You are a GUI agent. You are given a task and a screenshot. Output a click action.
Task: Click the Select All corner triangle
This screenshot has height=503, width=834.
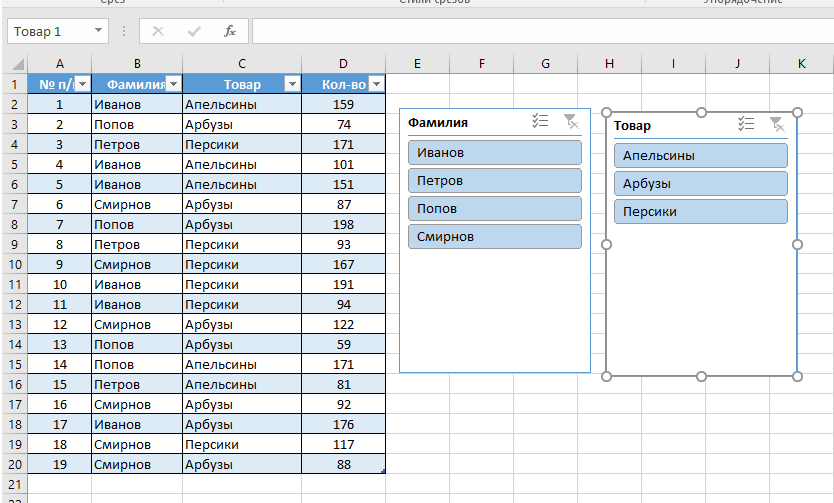[18, 64]
